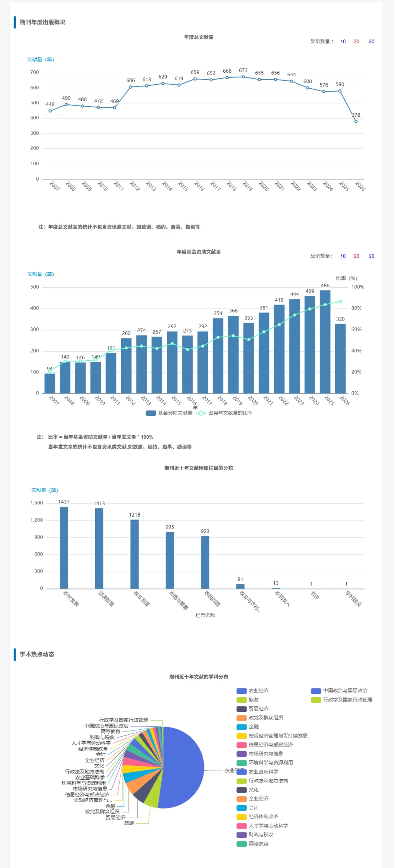The image size is (394, 868).
Task: Click the 2012 data point labeled 606
Action: [131, 87]
